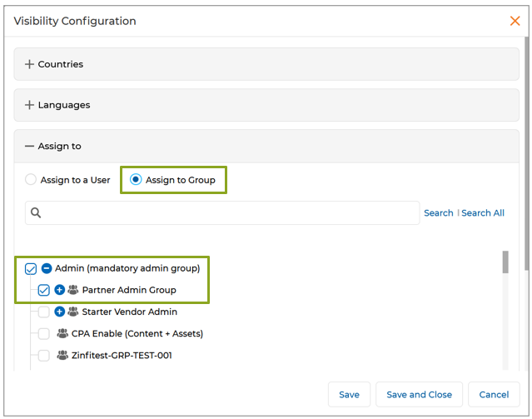The image size is (532, 419).
Task: Click the Search All link
Action: (x=483, y=213)
